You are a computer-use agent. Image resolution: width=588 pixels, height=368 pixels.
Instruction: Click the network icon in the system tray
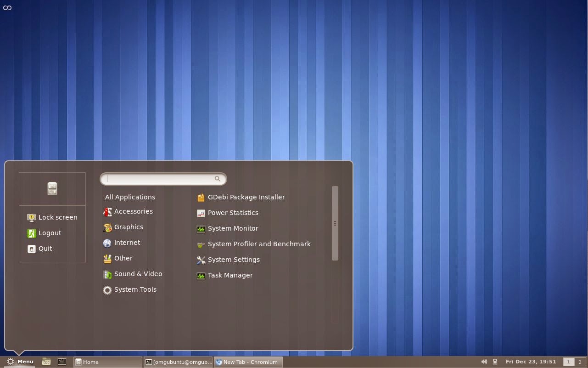494,362
